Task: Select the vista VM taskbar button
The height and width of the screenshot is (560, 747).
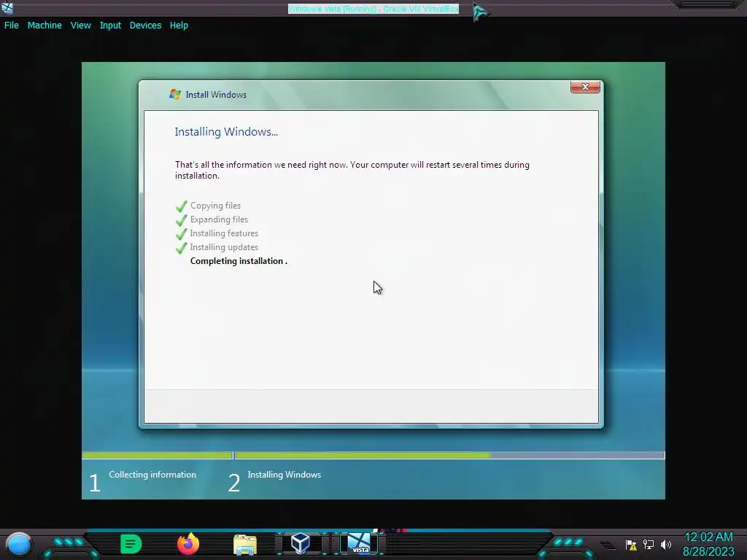Action: click(x=359, y=543)
